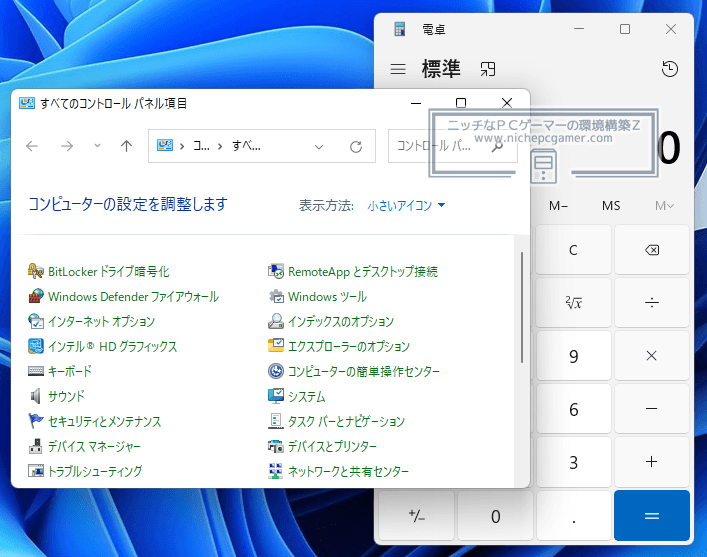The image size is (707, 557).
Task: Click the backspace key in calculator
Action: click(652, 250)
